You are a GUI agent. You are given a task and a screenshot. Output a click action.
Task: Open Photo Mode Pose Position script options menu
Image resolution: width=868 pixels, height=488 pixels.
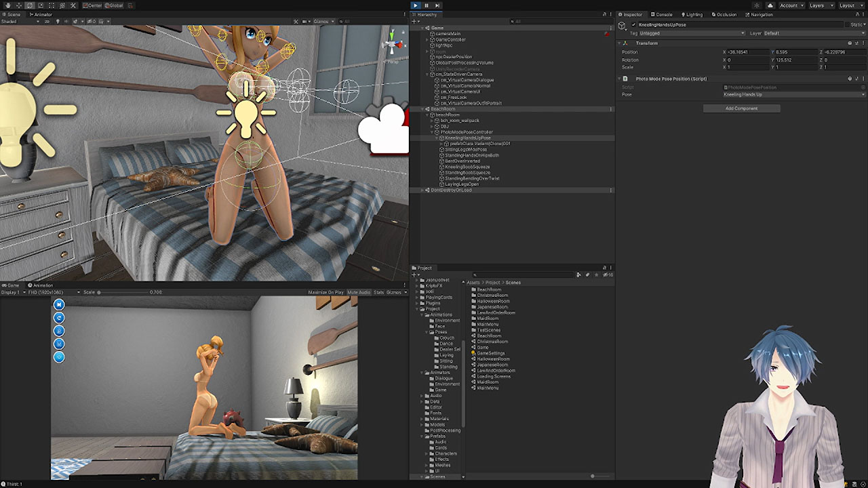[x=863, y=79]
